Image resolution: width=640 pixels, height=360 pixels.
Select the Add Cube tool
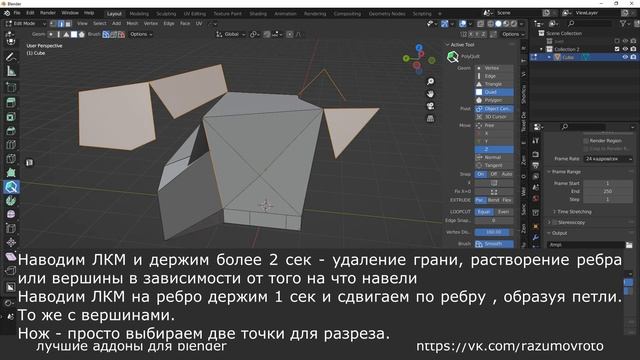coord(11,87)
